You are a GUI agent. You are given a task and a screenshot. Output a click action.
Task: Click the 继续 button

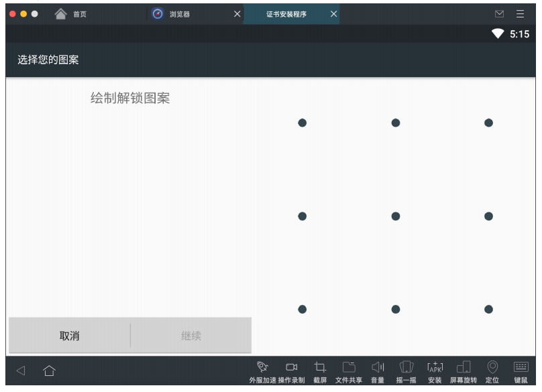click(x=191, y=335)
